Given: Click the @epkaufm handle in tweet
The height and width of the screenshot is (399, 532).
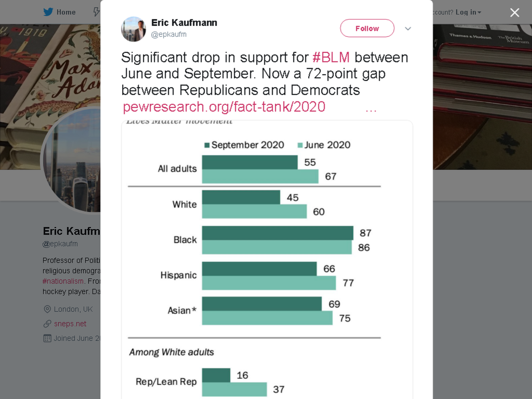Looking at the screenshot, I should pyautogui.click(x=169, y=34).
